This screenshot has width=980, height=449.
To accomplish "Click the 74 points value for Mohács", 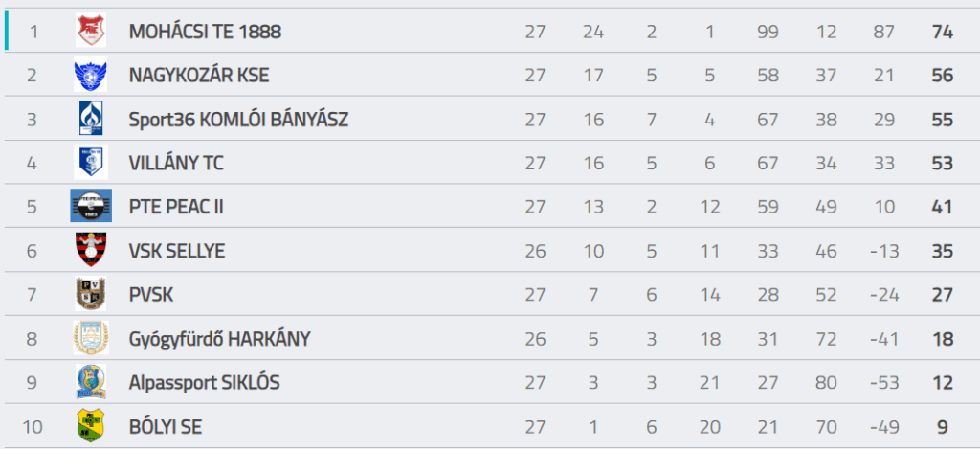I will pos(942,32).
